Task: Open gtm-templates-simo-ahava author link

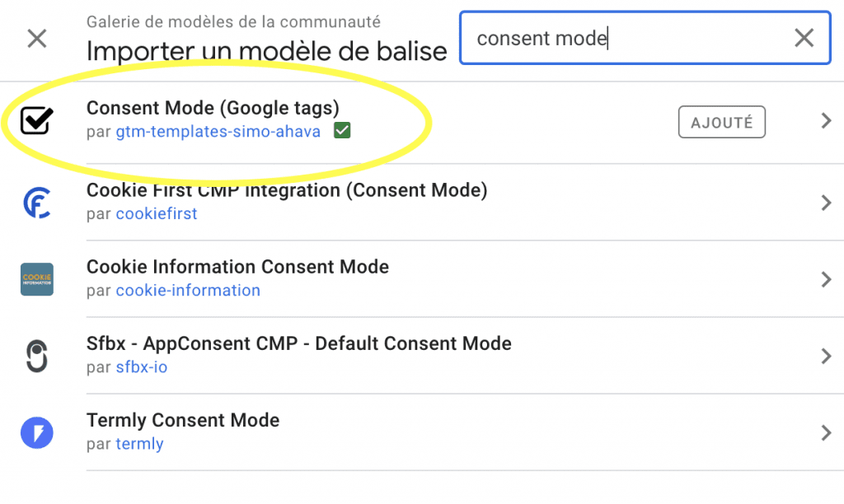Action: point(218,132)
